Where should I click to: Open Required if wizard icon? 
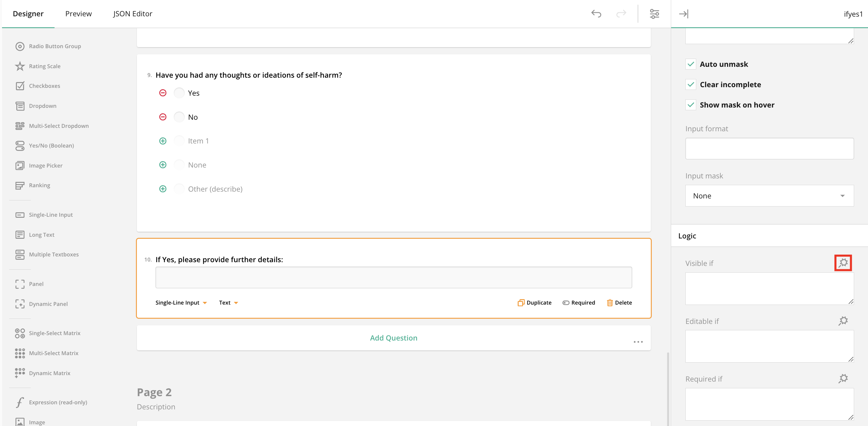click(843, 379)
